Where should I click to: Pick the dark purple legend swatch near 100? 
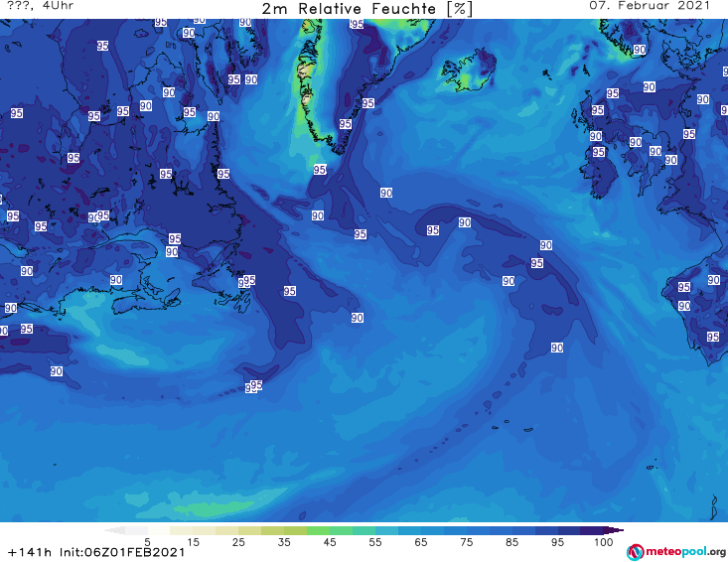pyautogui.click(x=592, y=530)
